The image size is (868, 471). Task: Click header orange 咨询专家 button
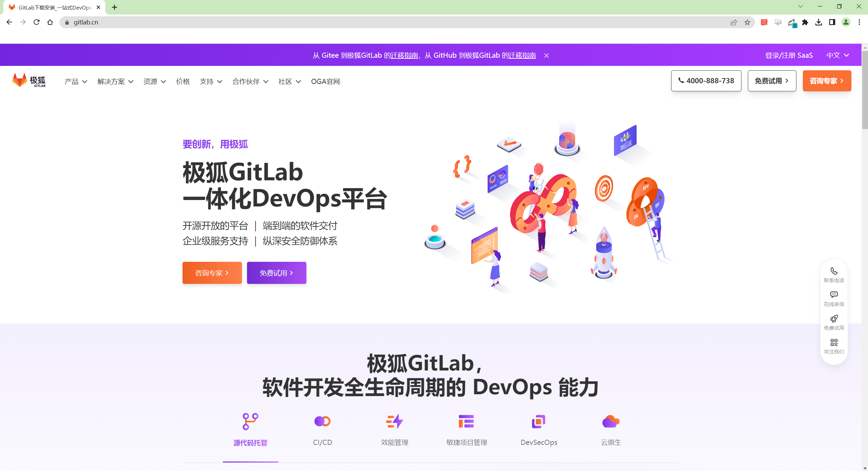(x=827, y=81)
